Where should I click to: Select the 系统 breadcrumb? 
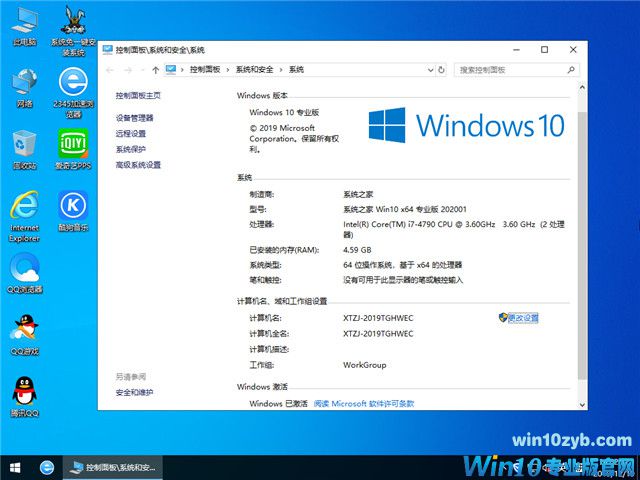(x=296, y=70)
